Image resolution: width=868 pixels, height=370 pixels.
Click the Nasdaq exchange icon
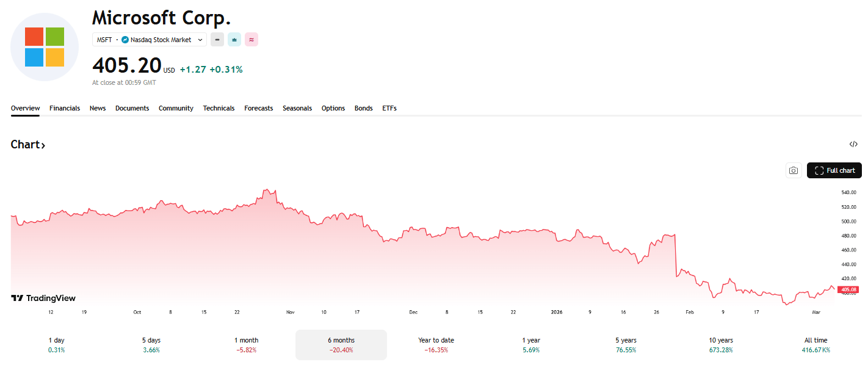[x=125, y=40]
